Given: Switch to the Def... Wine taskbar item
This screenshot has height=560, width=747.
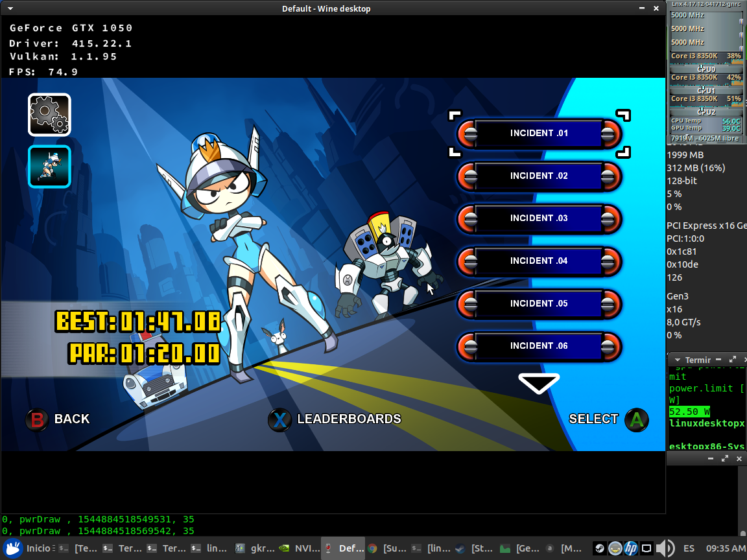Looking at the screenshot, I should [x=343, y=548].
